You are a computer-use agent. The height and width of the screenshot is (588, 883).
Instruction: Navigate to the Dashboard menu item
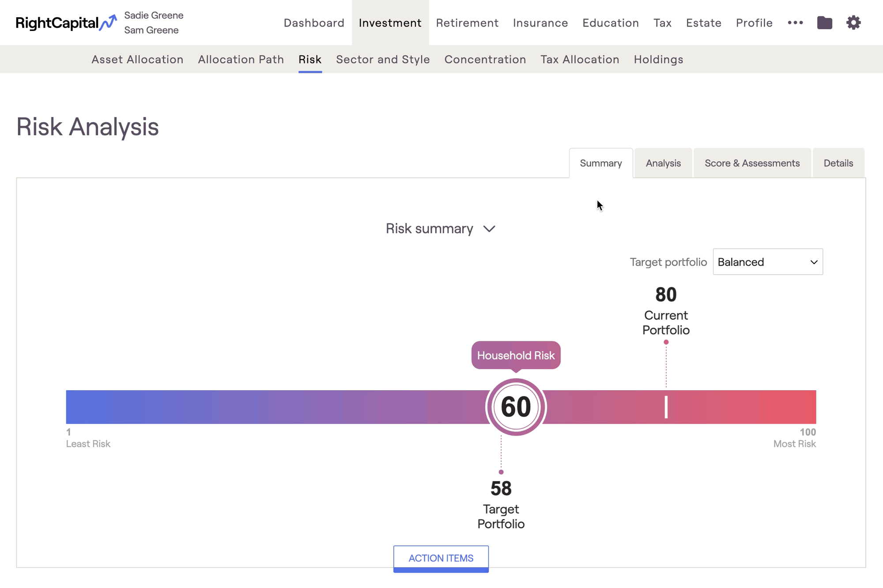(314, 23)
